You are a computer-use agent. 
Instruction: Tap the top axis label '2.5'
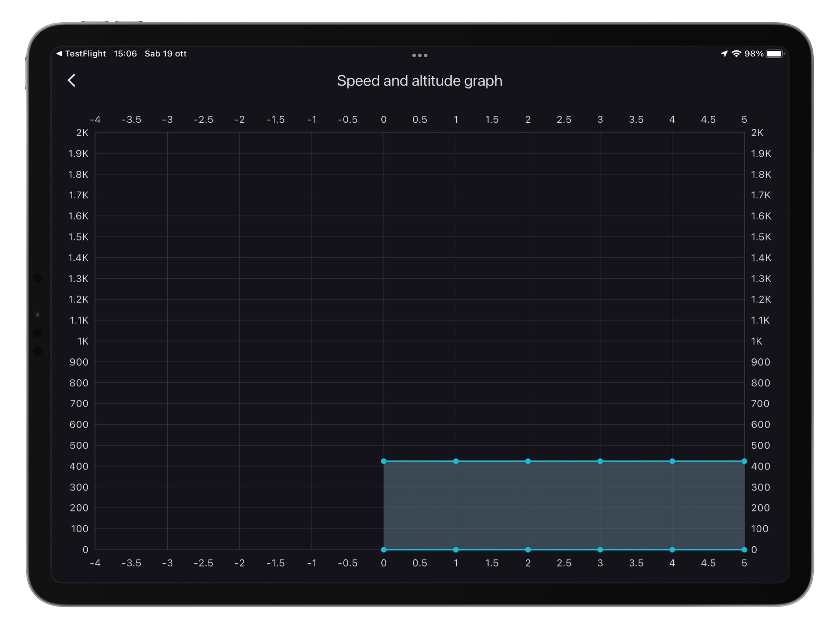564,120
